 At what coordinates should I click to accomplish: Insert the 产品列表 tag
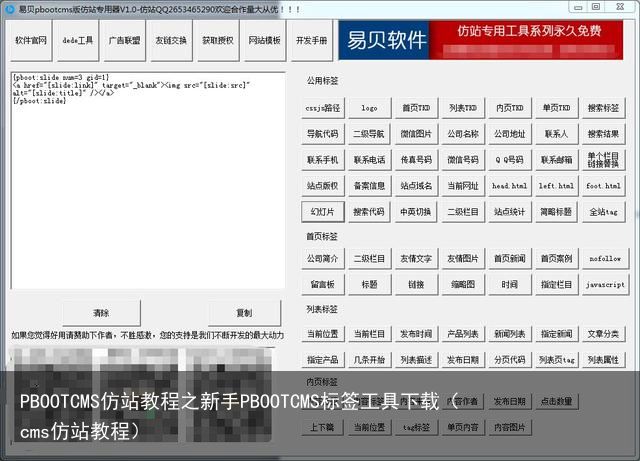463,334
